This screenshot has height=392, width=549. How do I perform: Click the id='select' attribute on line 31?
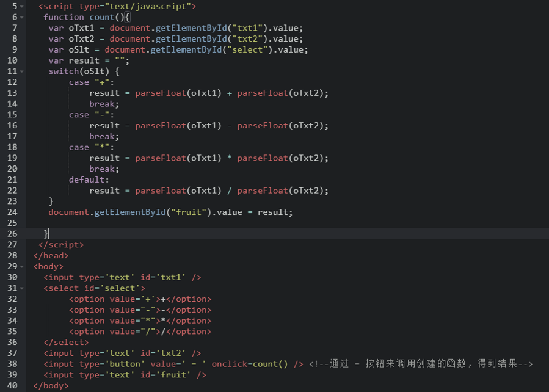(112, 288)
